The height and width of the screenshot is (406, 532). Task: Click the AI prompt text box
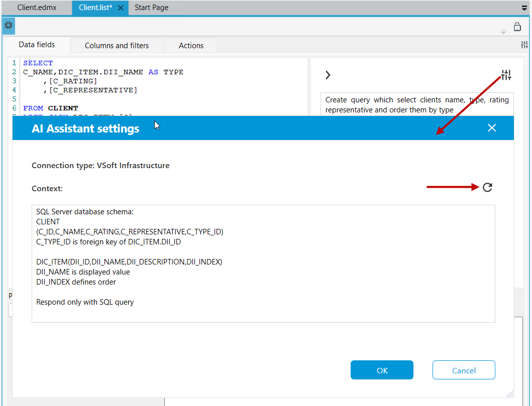click(417, 104)
